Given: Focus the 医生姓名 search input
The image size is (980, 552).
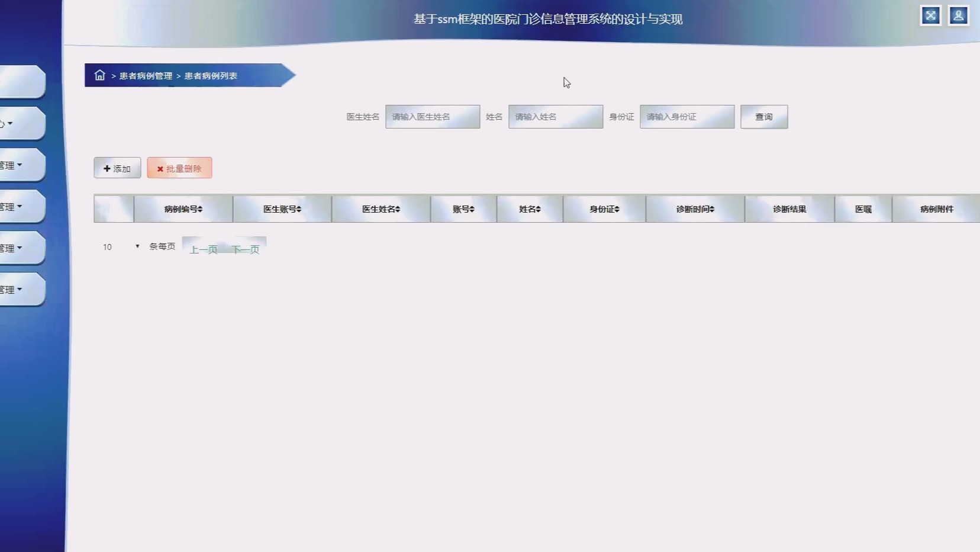Looking at the screenshot, I should (x=433, y=117).
